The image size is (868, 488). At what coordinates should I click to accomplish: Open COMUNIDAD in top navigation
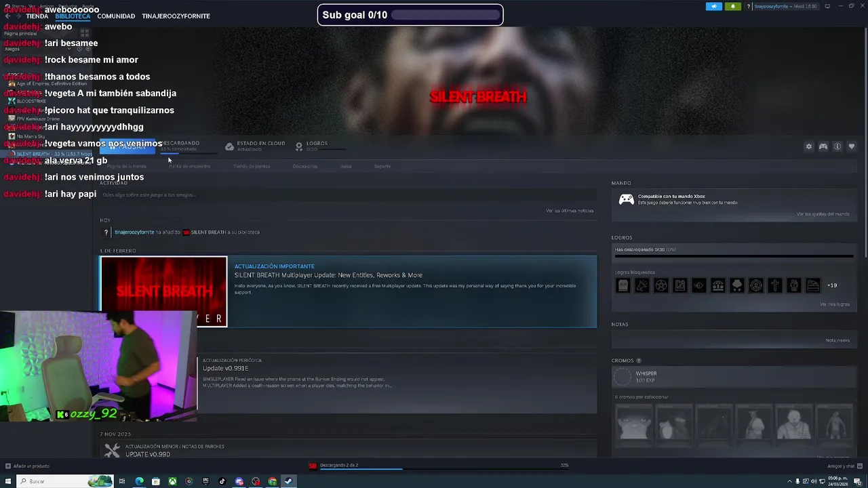[116, 16]
